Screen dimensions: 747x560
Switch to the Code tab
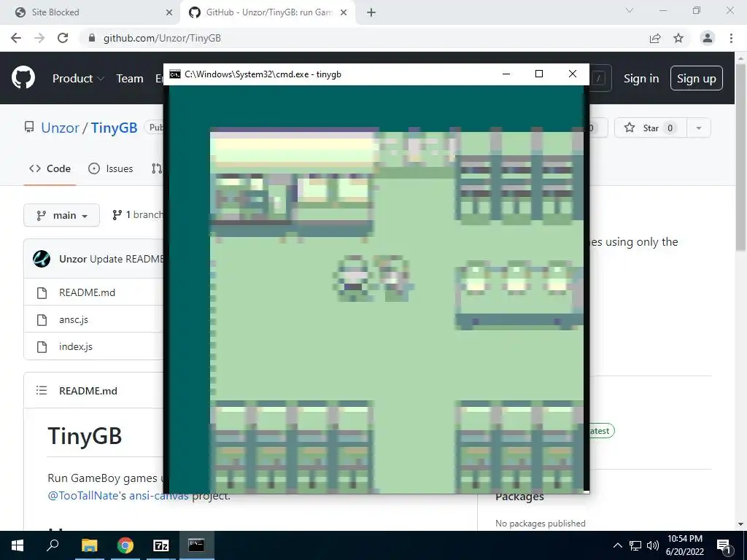point(50,168)
